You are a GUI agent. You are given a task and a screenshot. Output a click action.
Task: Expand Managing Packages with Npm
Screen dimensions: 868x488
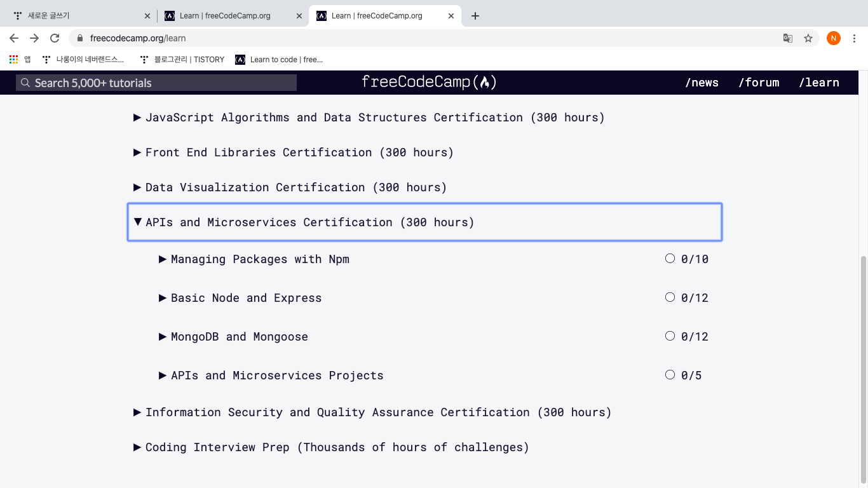[254, 259]
